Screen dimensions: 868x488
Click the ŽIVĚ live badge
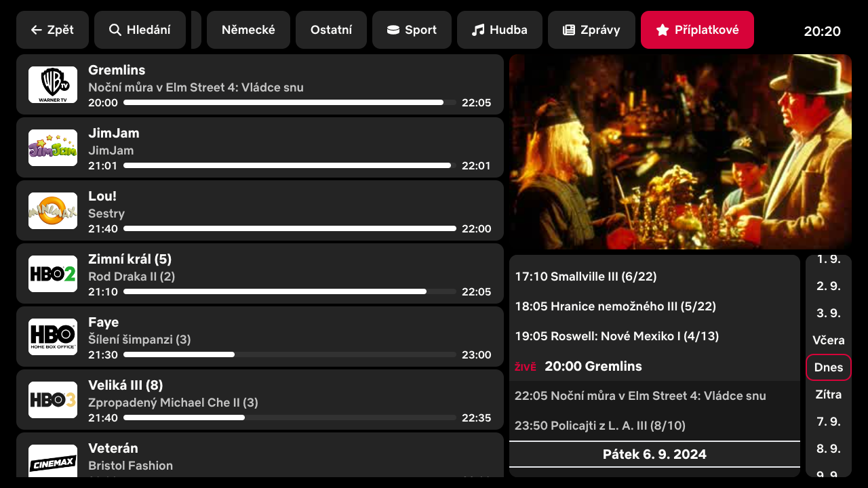coord(526,367)
